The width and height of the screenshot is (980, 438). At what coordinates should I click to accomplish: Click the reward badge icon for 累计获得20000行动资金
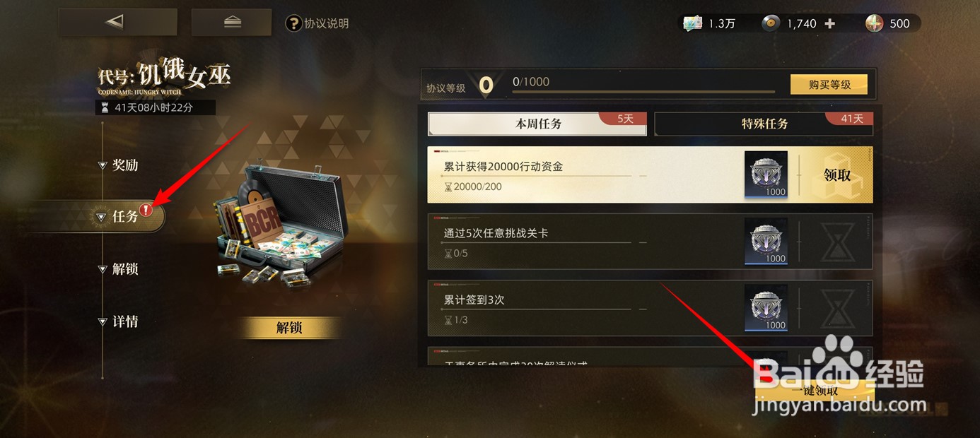coord(766,174)
